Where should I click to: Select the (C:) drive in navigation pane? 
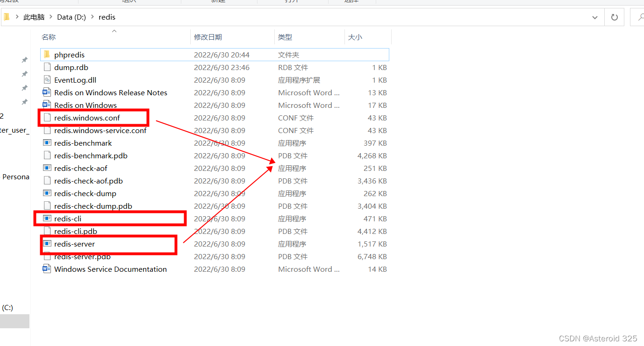pos(7,307)
